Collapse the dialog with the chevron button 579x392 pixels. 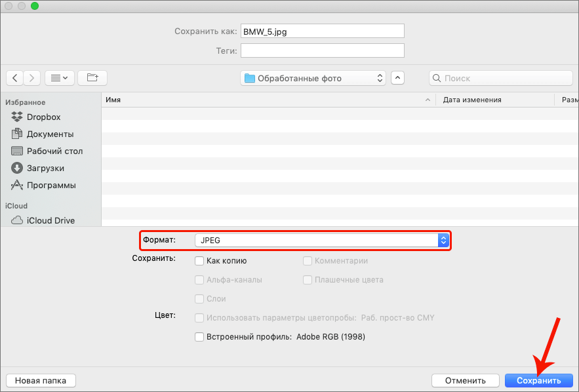click(397, 78)
